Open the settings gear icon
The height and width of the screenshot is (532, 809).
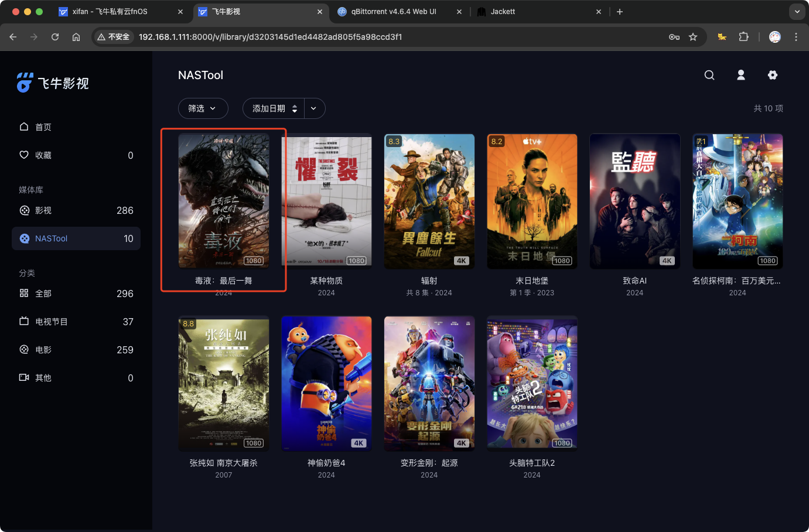[773, 75]
